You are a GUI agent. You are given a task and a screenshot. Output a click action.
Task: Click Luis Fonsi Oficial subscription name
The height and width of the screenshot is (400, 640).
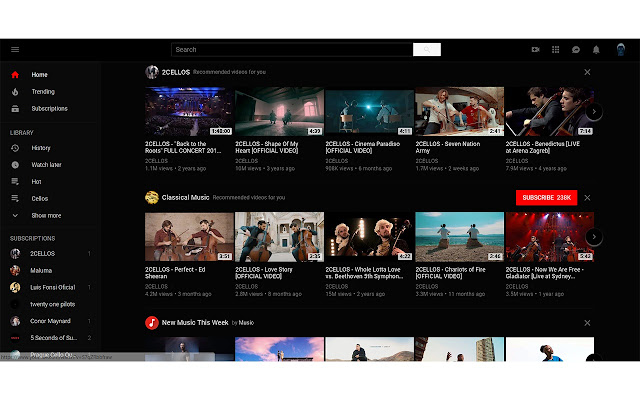pos(53,287)
